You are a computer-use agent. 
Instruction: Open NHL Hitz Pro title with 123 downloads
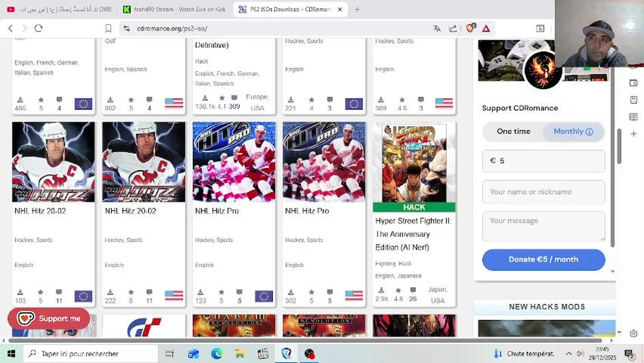217,211
